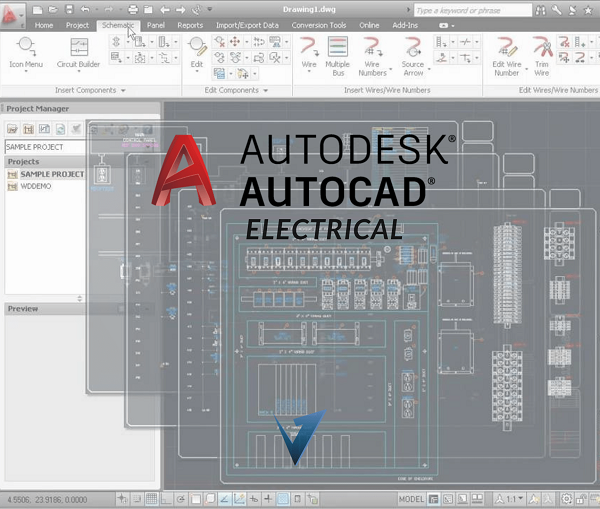Click the Multiple Bus tool
600x509 pixels.
[338, 56]
